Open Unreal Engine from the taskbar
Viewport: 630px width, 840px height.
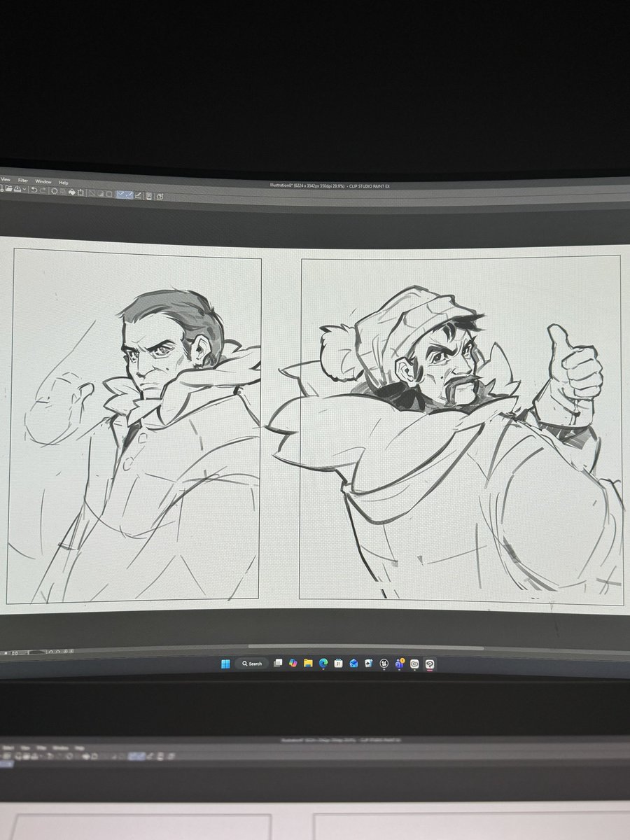384,664
